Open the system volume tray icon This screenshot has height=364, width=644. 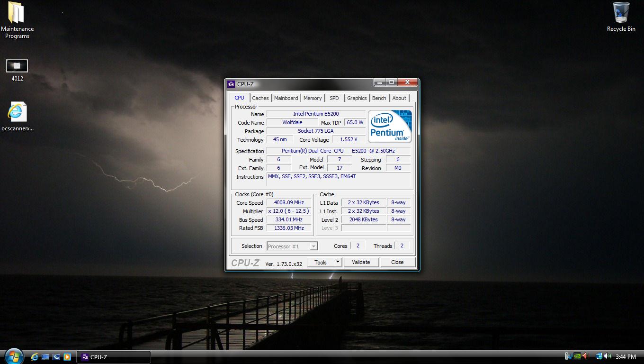coord(608,356)
